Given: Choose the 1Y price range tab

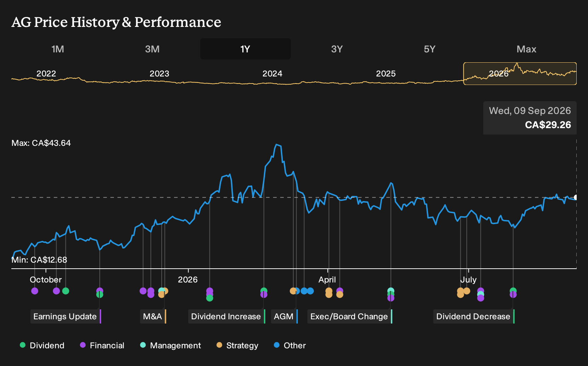Looking at the screenshot, I should tap(246, 49).
